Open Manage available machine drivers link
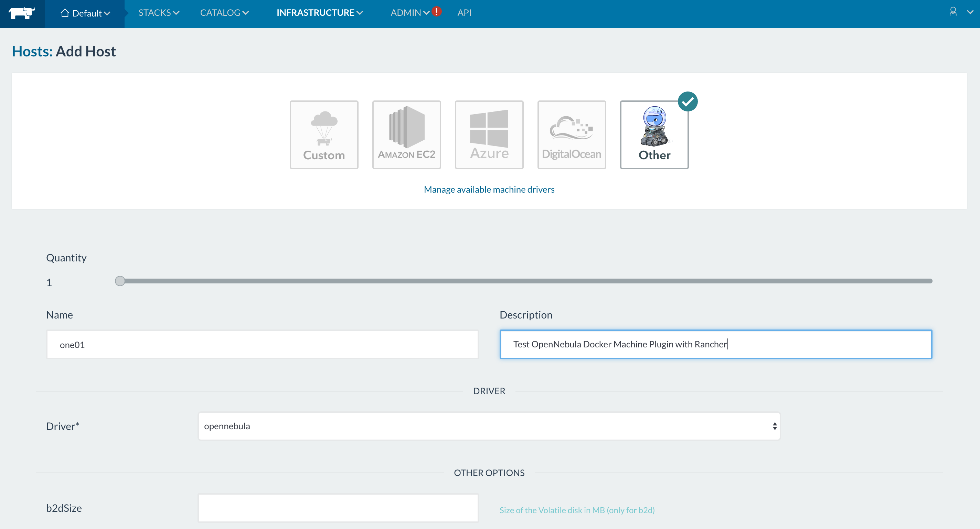This screenshot has height=529, width=980. tap(489, 190)
